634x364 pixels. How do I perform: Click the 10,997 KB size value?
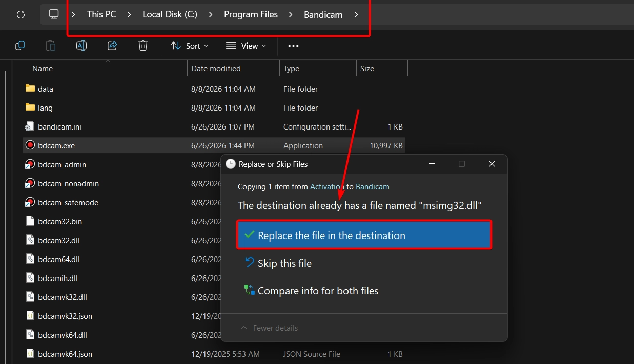pos(386,145)
